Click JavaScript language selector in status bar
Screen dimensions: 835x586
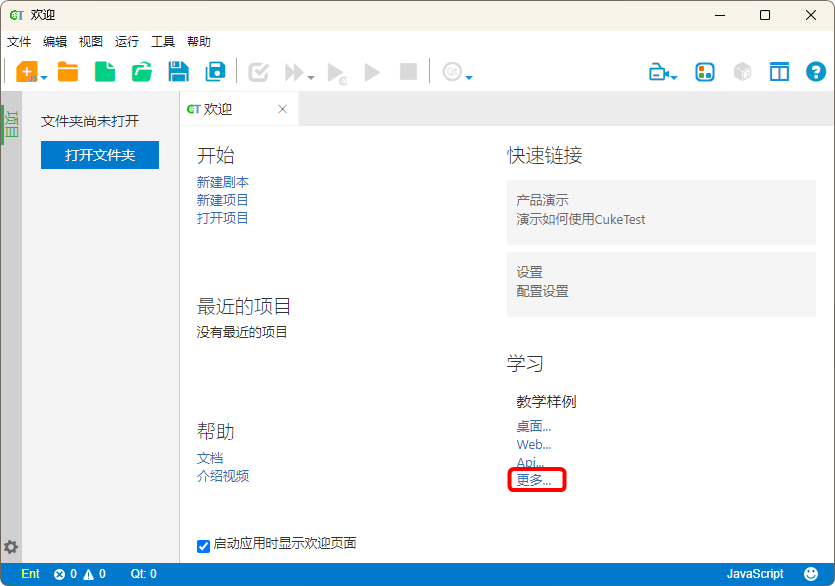[755, 574]
